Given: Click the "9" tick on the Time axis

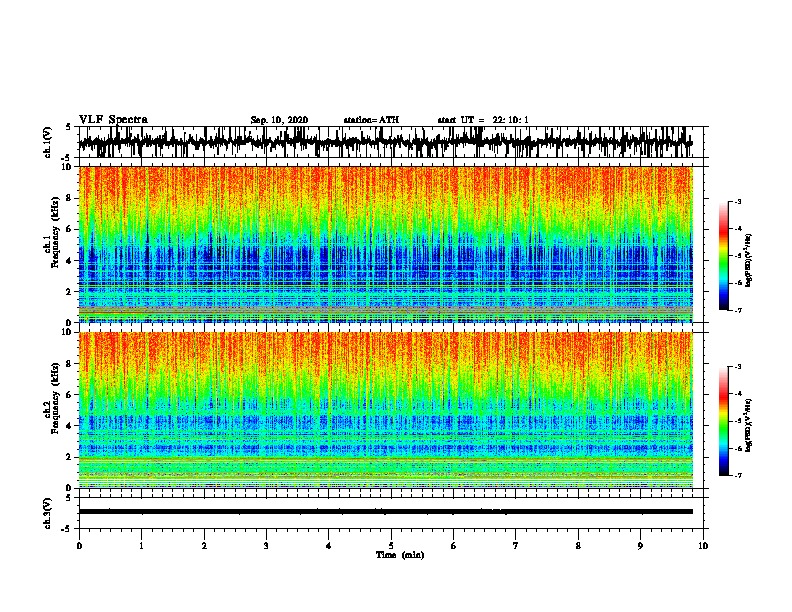Looking at the screenshot, I should tap(640, 545).
